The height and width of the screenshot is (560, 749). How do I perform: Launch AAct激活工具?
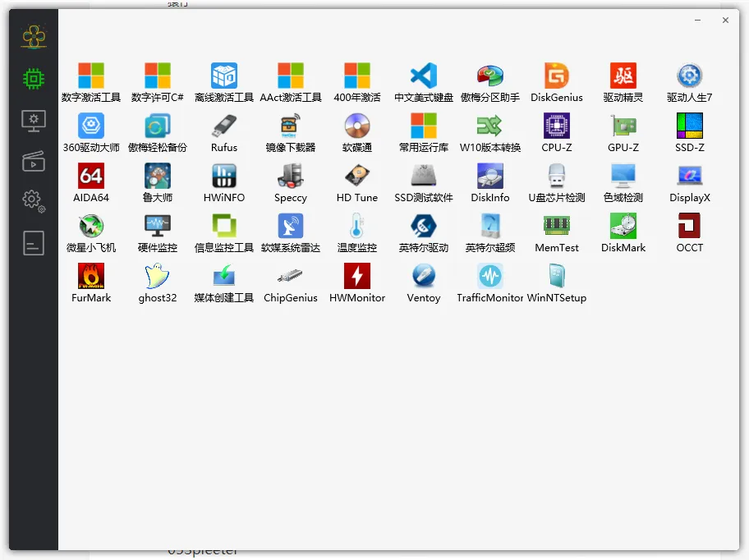pyautogui.click(x=291, y=76)
